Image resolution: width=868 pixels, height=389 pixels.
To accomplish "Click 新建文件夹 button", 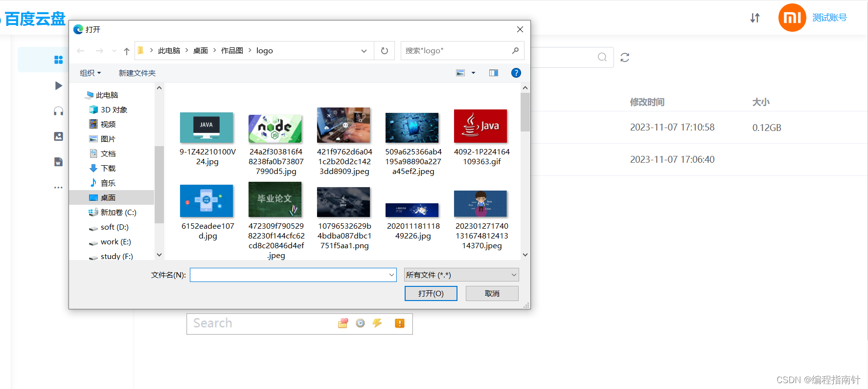I will pos(137,73).
